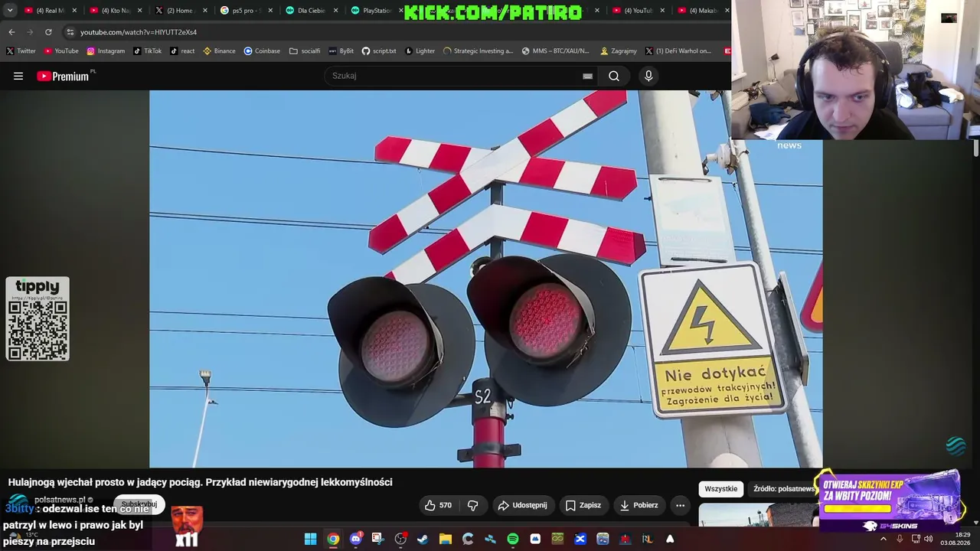This screenshot has width=980, height=551.
Task: Open the Lighter bookmark
Action: tap(420, 51)
